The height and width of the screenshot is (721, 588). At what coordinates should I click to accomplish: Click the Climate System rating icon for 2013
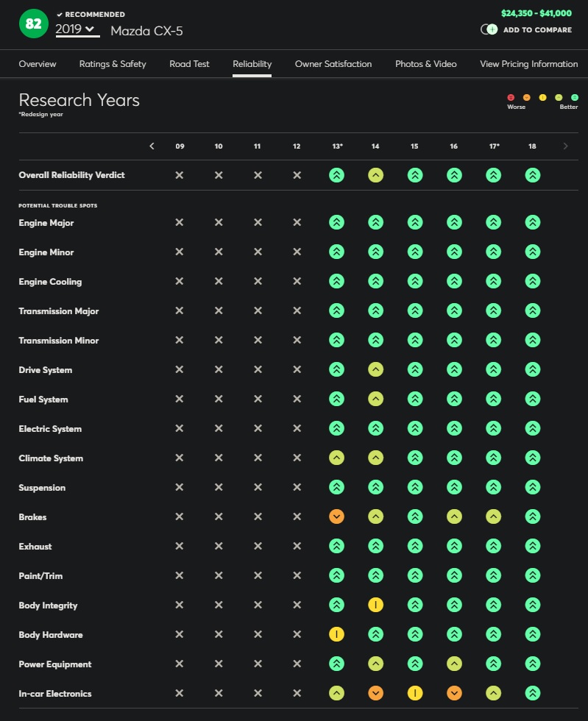336,458
